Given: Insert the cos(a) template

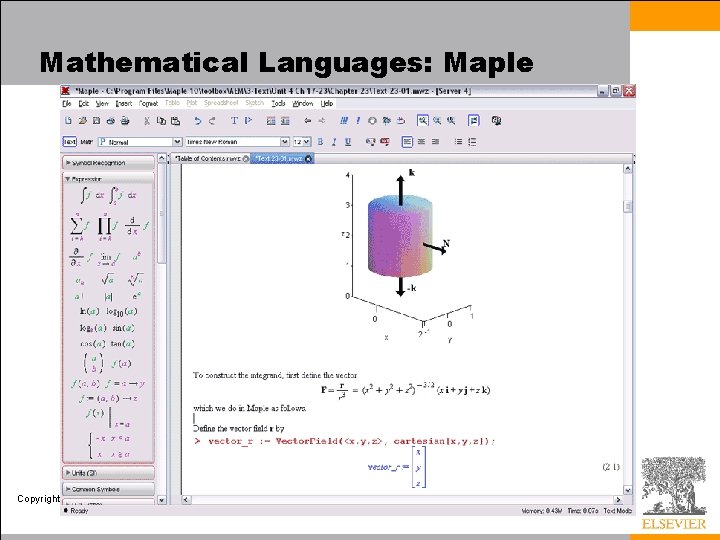Looking at the screenshot, I should 92,343.
